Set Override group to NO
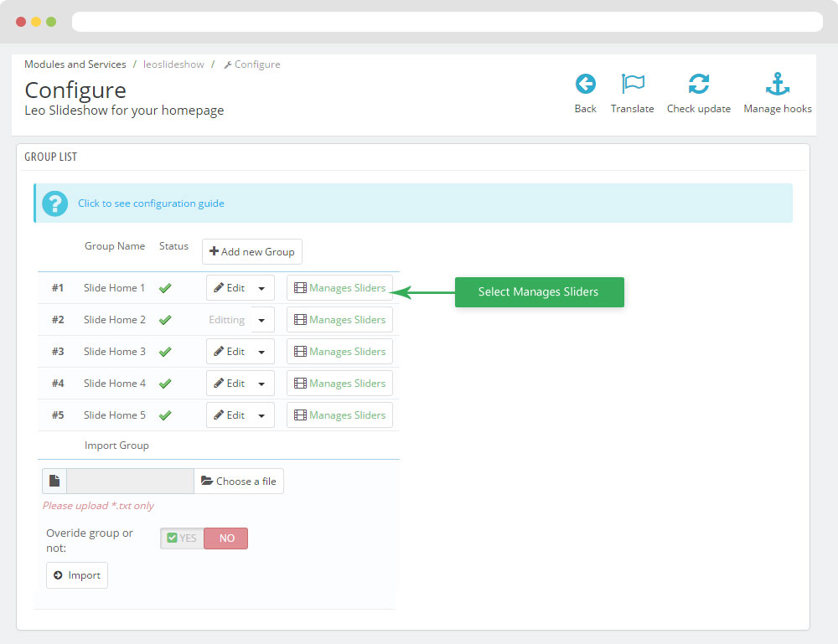Viewport: 838px width, 644px height. coord(226,538)
